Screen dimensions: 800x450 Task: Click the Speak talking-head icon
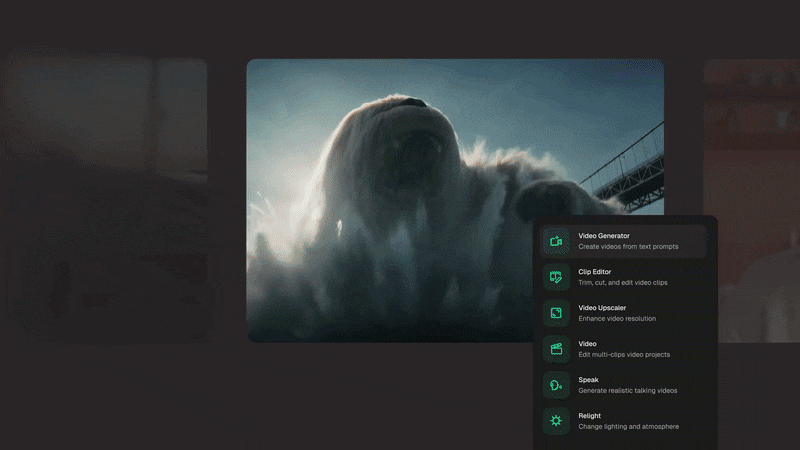556,385
